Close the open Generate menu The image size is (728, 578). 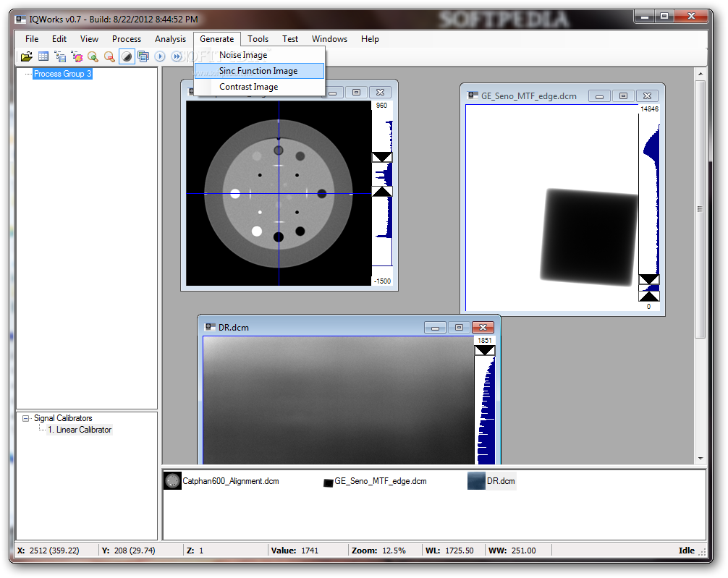point(217,39)
